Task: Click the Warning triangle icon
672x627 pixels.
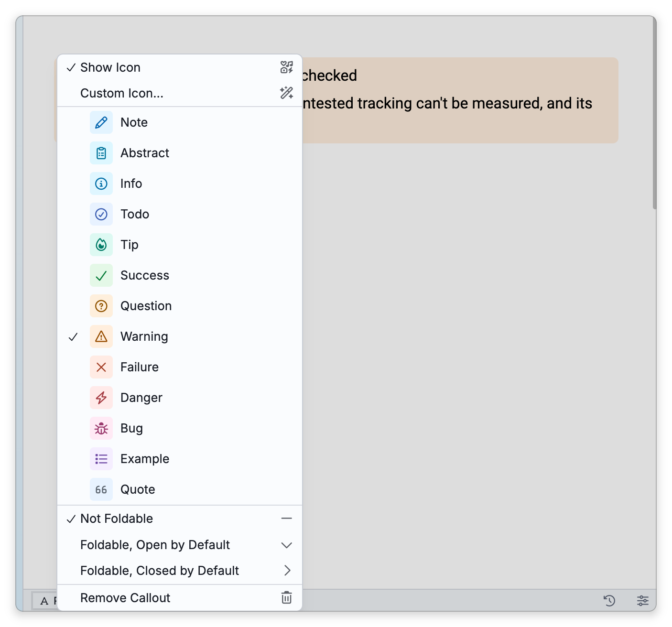Action: (101, 336)
